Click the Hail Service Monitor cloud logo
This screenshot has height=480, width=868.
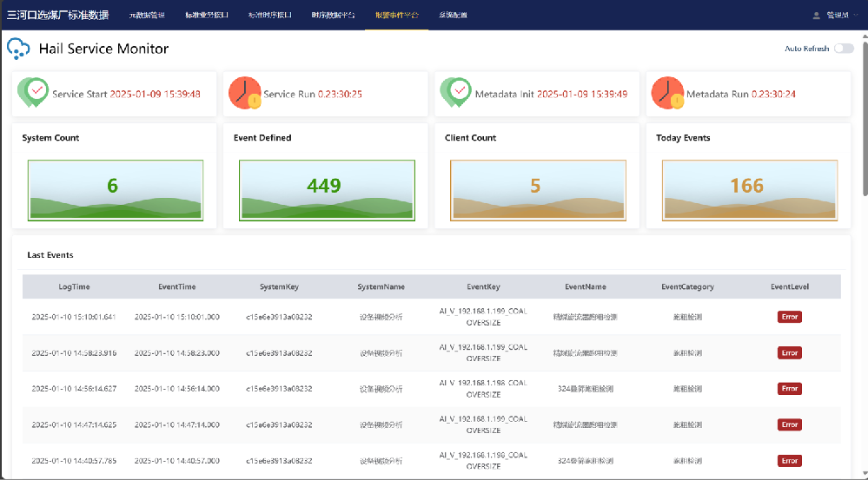pyautogui.click(x=18, y=49)
